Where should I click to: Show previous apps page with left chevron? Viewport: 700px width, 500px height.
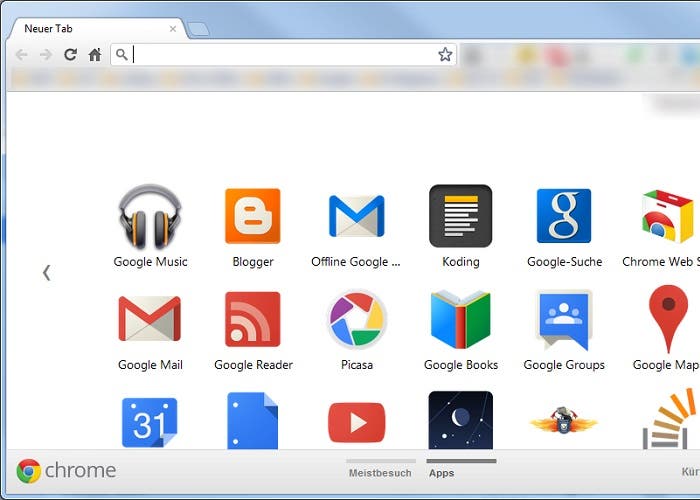tap(46, 272)
